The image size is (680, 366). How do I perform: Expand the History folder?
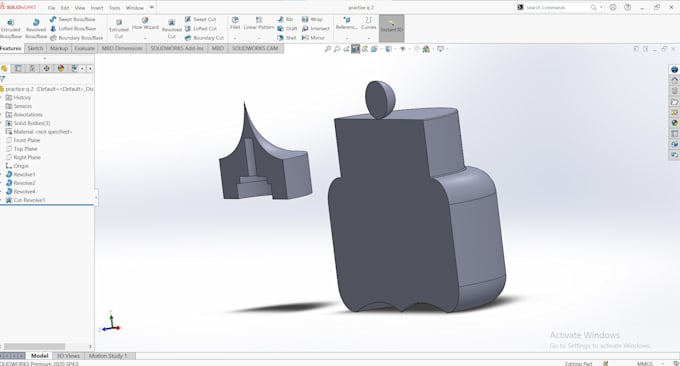click(1, 98)
